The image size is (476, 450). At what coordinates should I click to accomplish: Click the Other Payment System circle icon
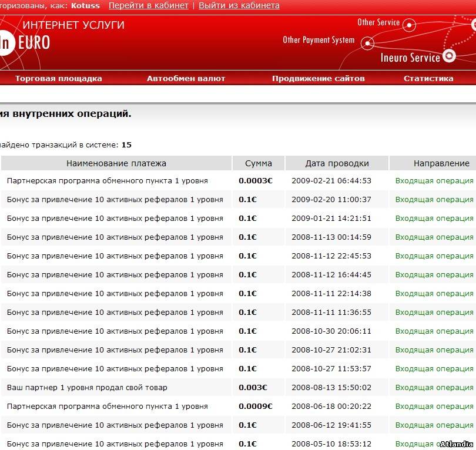point(368,43)
